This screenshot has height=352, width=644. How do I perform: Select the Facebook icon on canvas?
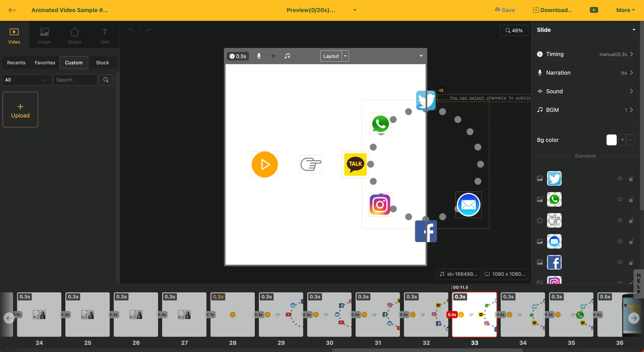point(426,231)
